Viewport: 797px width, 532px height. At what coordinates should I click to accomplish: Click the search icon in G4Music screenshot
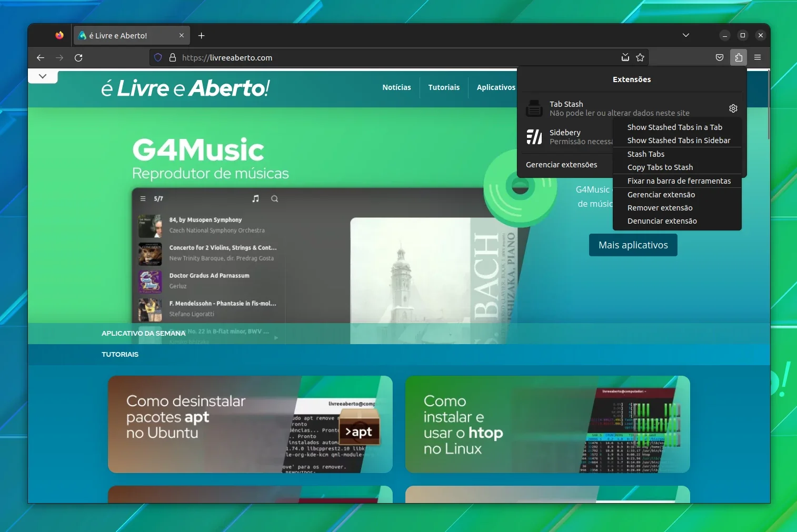pyautogui.click(x=274, y=199)
